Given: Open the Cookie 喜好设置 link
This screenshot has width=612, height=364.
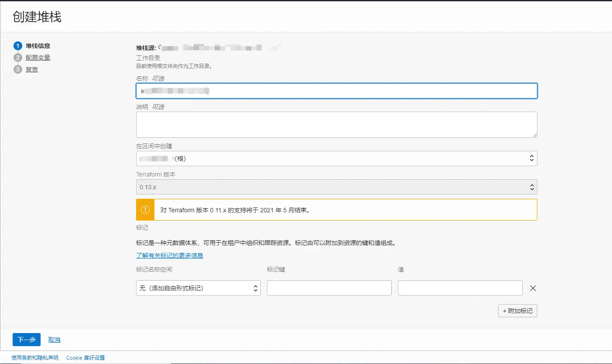Looking at the screenshot, I should [x=85, y=357].
